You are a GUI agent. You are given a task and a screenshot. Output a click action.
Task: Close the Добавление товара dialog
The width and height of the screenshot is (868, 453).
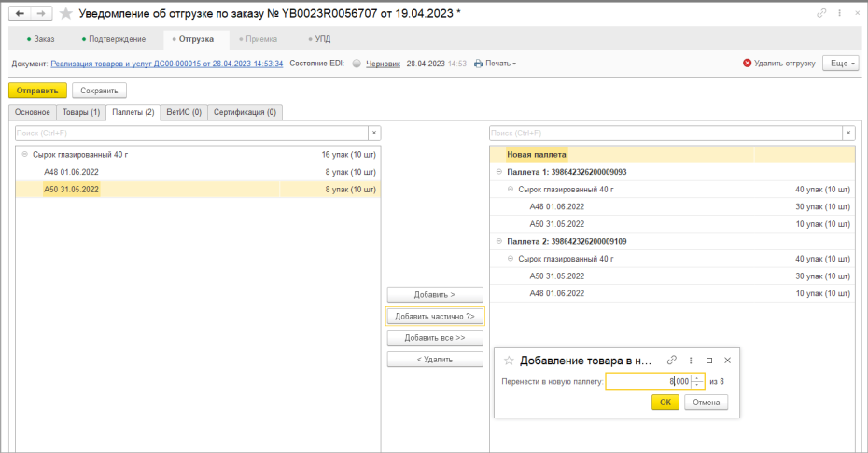[x=727, y=361]
